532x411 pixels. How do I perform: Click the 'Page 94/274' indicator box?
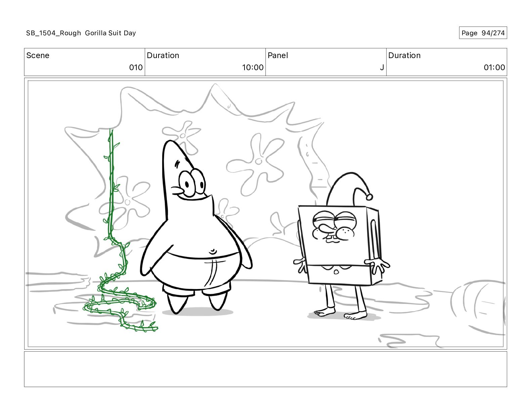[483, 33]
